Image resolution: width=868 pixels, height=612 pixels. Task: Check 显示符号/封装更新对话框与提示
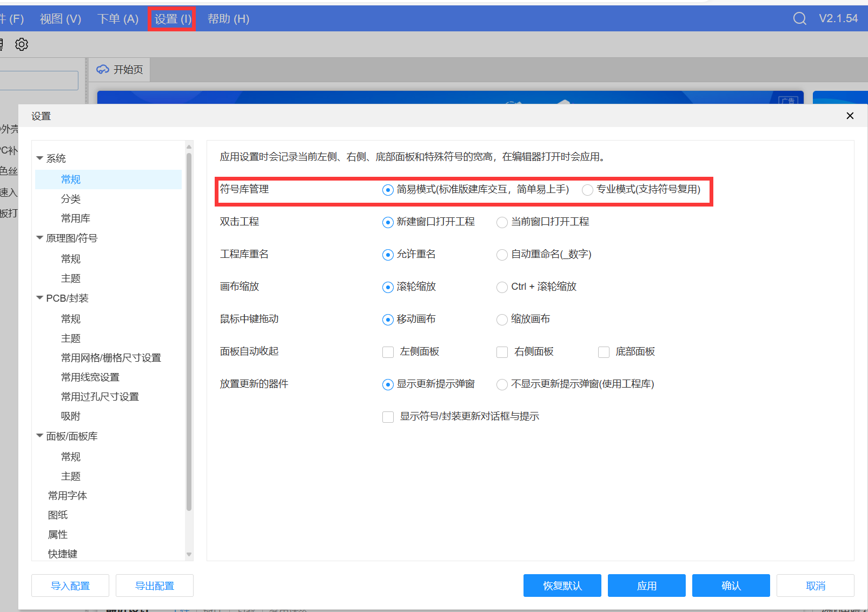tap(388, 417)
